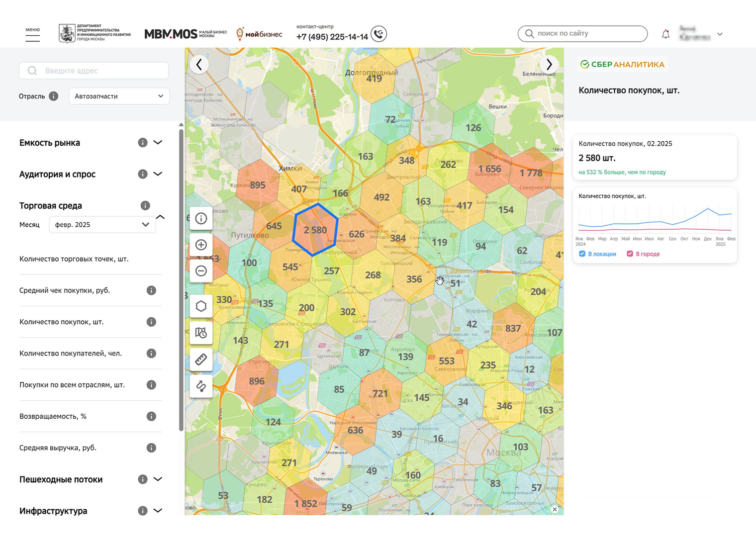Select 'Количество покупок, шт.' metric
The width and height of the screenshot is (756, 545).
(62, 322)
